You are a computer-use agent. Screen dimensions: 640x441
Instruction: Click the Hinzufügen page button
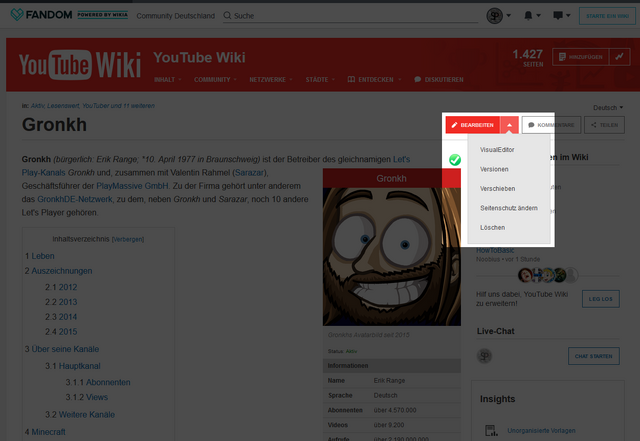point(580,57)
